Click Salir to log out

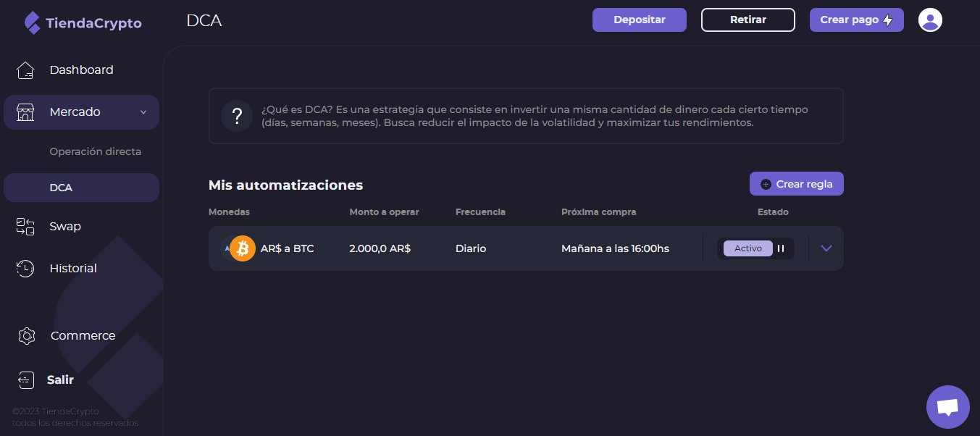coord(60,380)
